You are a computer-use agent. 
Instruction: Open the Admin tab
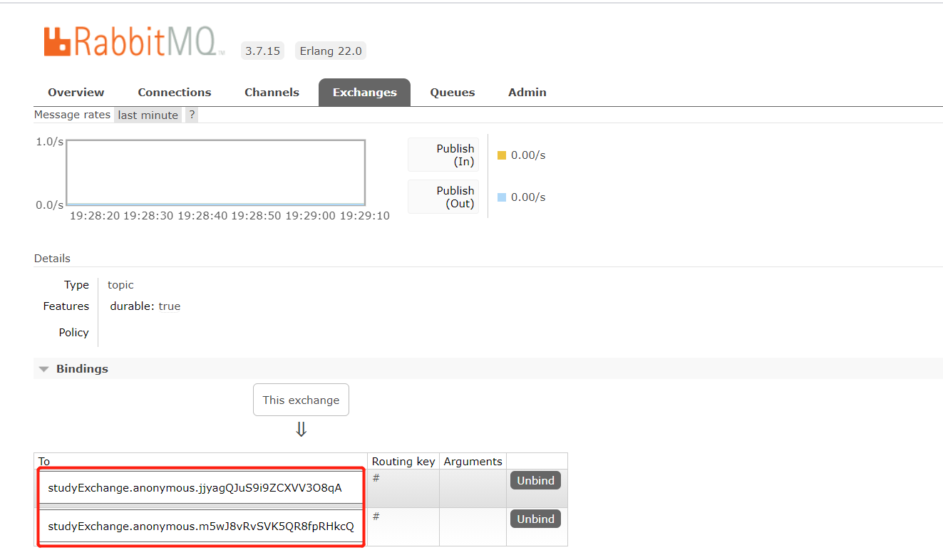point(527,92)
